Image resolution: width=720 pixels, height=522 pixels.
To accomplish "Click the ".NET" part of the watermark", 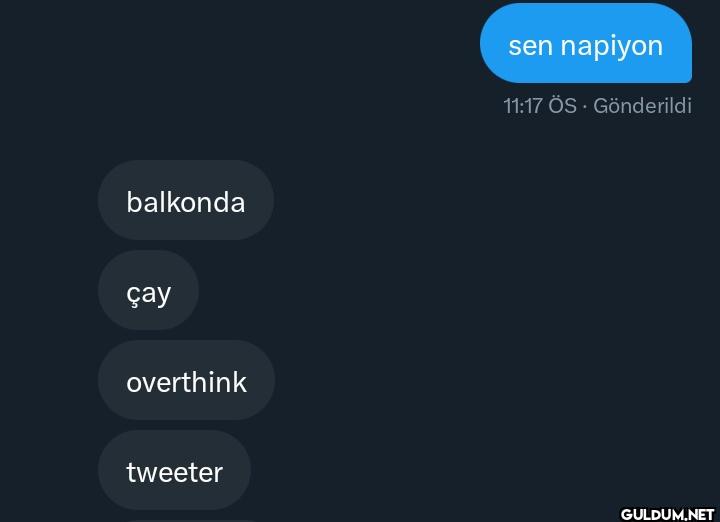I will pos(700,514).
